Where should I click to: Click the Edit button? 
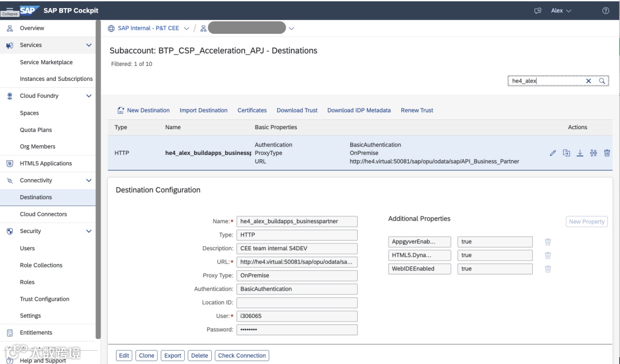tap(124, 356)
